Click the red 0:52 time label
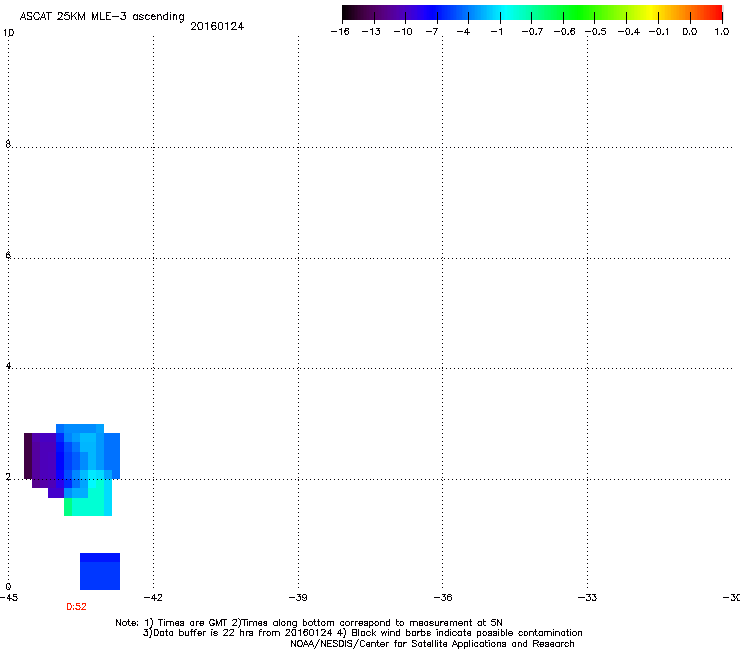 76,607
